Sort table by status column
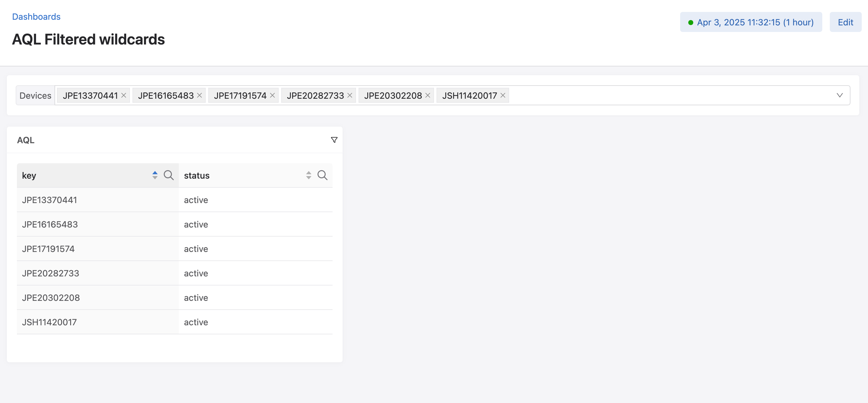The height and width of the screenshot is (403, 868). click(x=308, y=175)
